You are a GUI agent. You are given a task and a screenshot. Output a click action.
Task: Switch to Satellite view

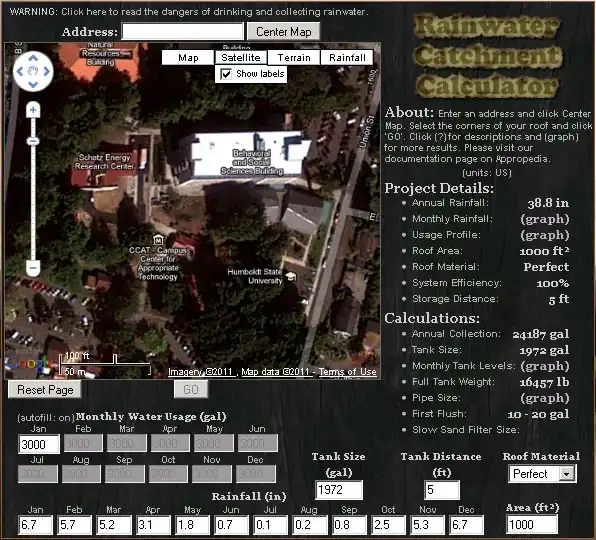coord(241,58)
